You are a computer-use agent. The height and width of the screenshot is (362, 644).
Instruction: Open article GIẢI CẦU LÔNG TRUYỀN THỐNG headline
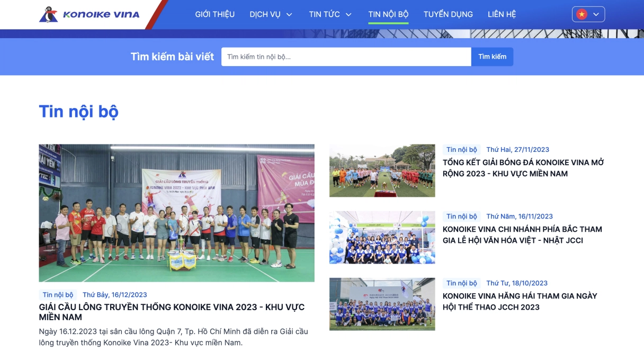[172, 312]
